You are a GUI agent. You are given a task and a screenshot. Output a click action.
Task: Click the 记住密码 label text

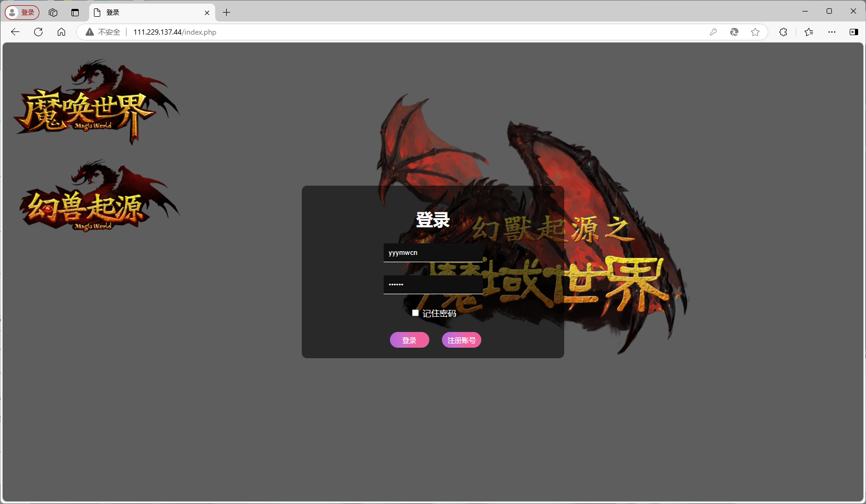439,314
